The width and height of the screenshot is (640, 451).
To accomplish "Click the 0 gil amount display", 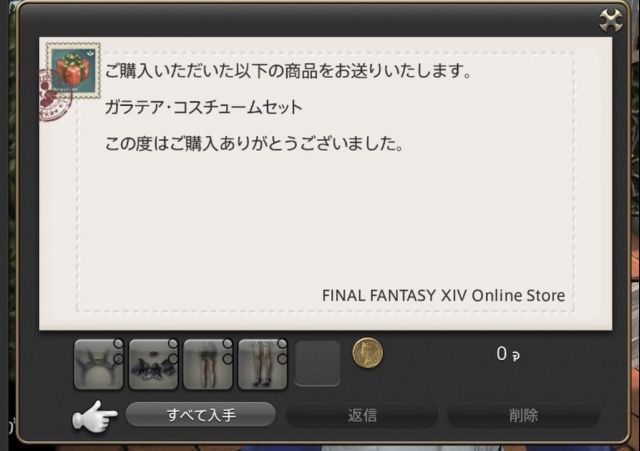I will pos(508,353).
